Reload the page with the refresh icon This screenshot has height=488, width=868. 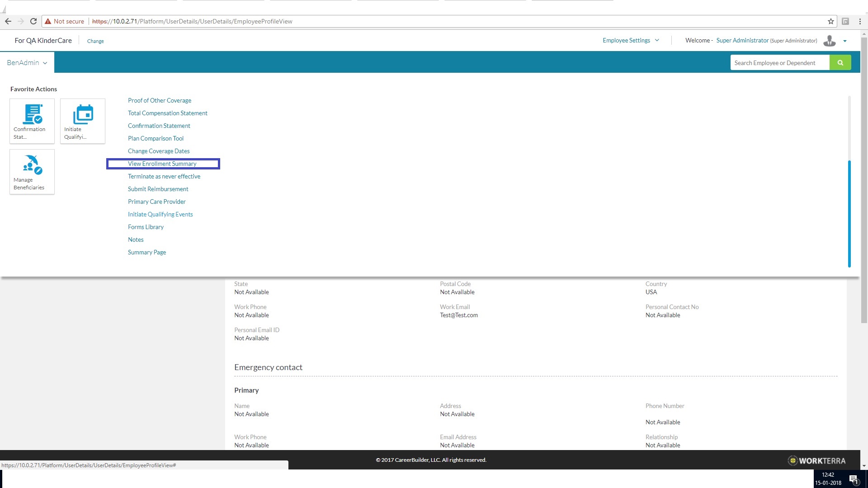(33, 21)
